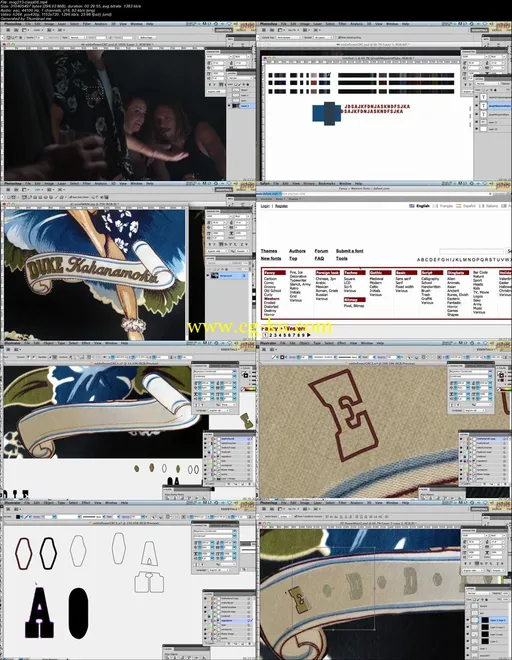512x660 pixels.
Task: Click the Login link on the dafont page
Action: point(265,206)
